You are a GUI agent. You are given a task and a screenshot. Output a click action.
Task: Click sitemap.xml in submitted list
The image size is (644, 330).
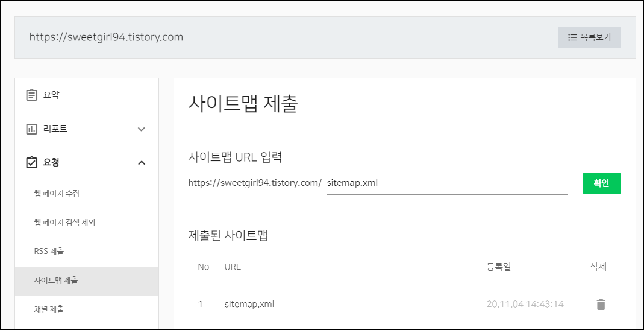[249, 305]
